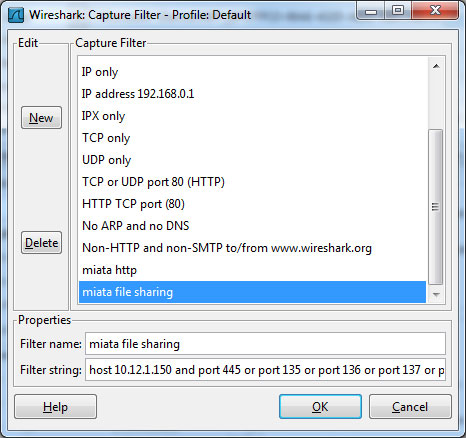Click the filter list scrollbar thumb

tap(436, 207)
